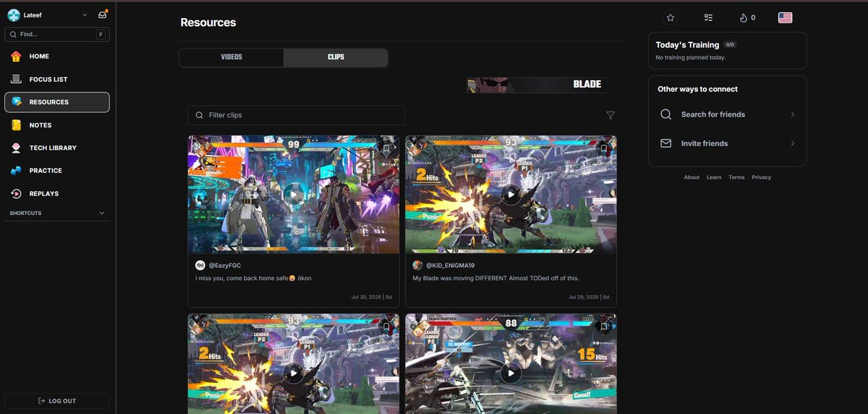The image size is (868, 414).
Task: Play the @EazyFGC clip
Action: point(293,194)
